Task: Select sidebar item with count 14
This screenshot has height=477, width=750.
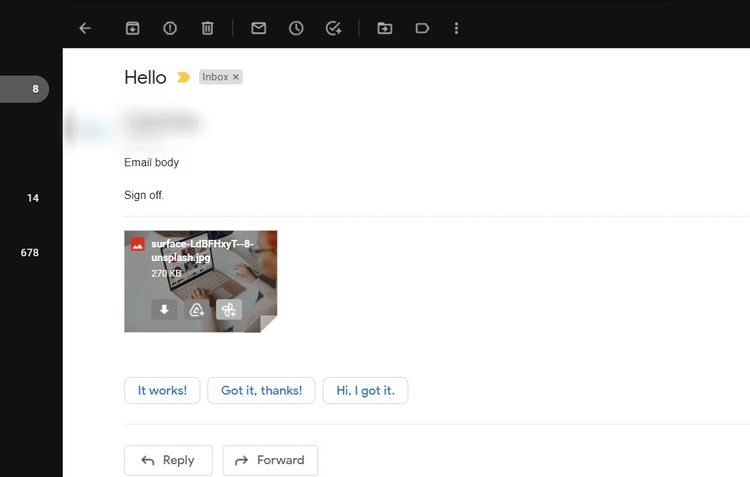Action: 33,198
